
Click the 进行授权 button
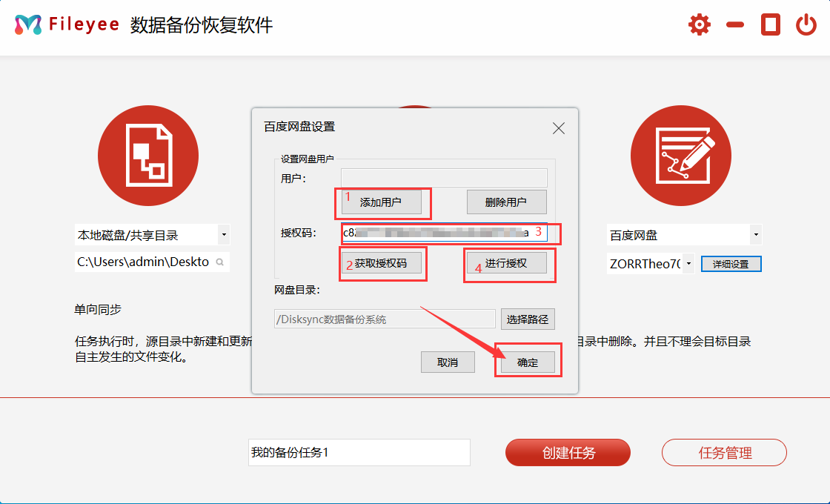507,263
